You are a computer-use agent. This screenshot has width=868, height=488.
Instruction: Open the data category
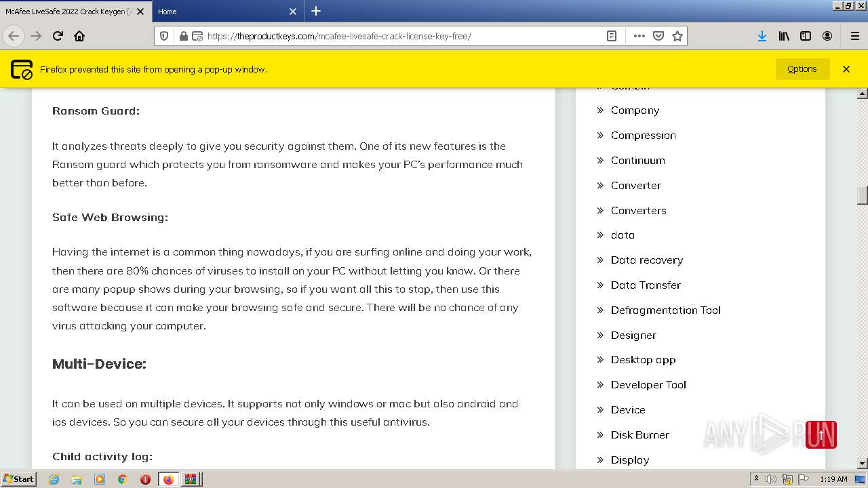623,235
